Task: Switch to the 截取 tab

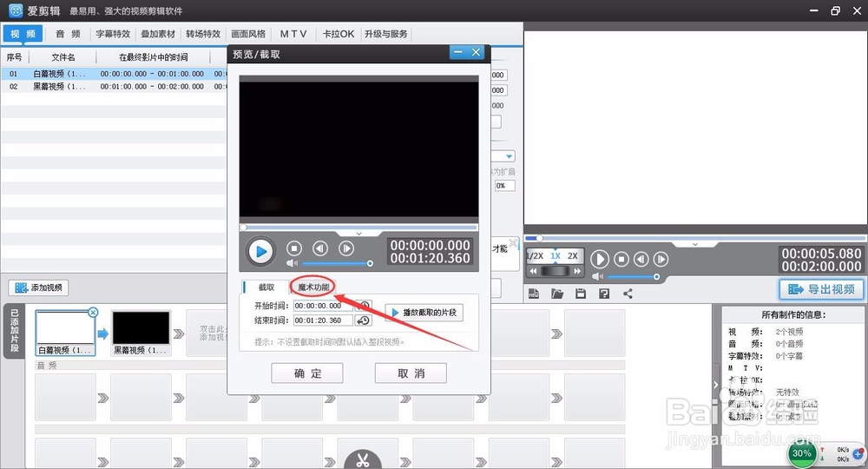Action: pos(266,287)
